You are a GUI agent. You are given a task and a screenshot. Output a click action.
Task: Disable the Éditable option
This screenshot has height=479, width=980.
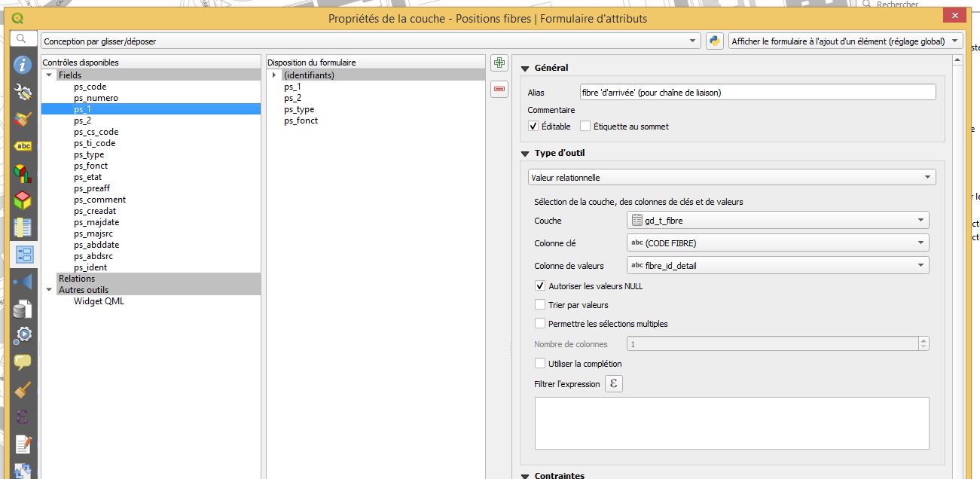[x=534, y=126]
